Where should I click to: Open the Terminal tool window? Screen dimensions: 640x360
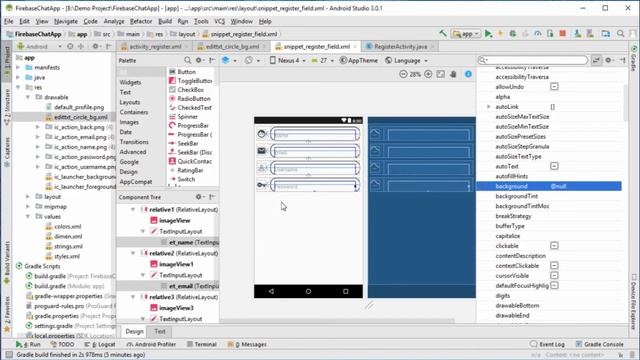pos(202,344)
